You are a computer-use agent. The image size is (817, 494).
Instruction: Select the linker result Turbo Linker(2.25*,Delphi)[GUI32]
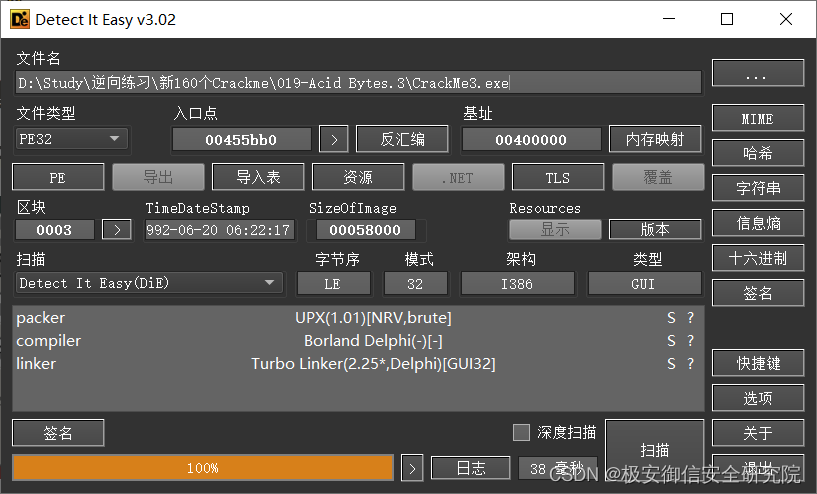(x=373, y=364)
